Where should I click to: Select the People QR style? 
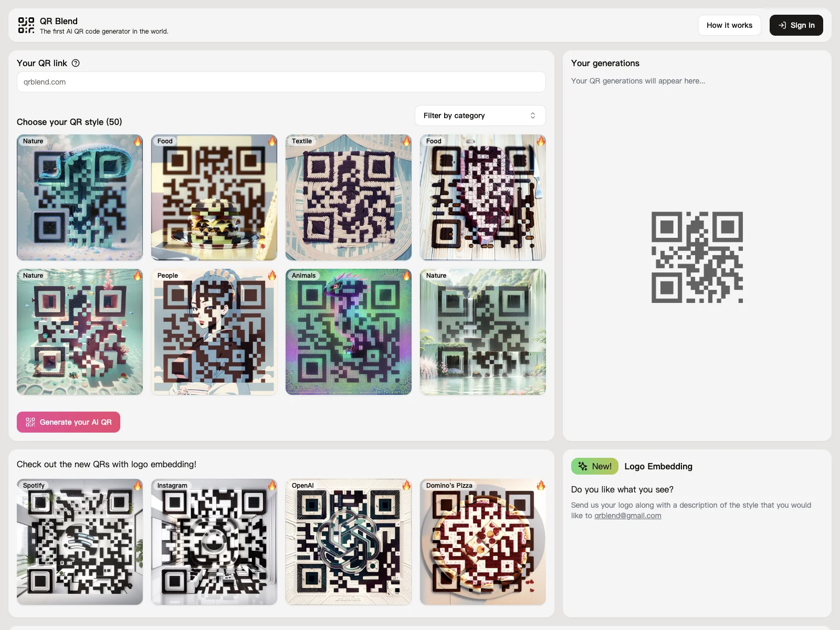pyautogui.click(x=214, y=332)
